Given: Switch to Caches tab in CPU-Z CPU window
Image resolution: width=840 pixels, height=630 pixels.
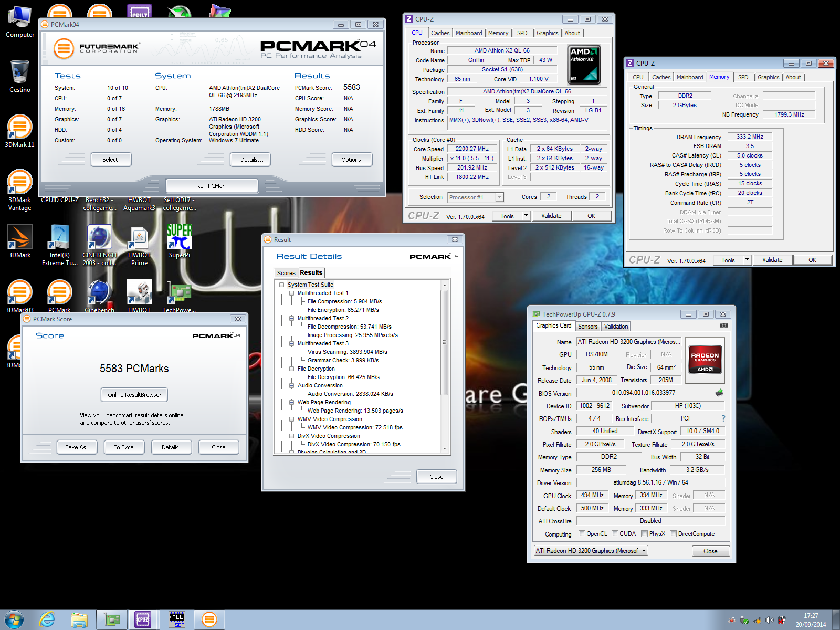Looking at the screenshot, I should (440, 33).
